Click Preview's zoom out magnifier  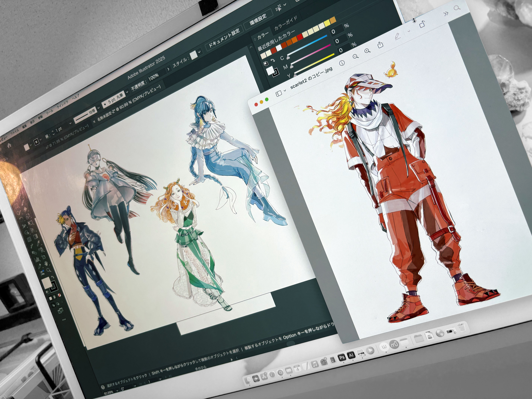355,57
